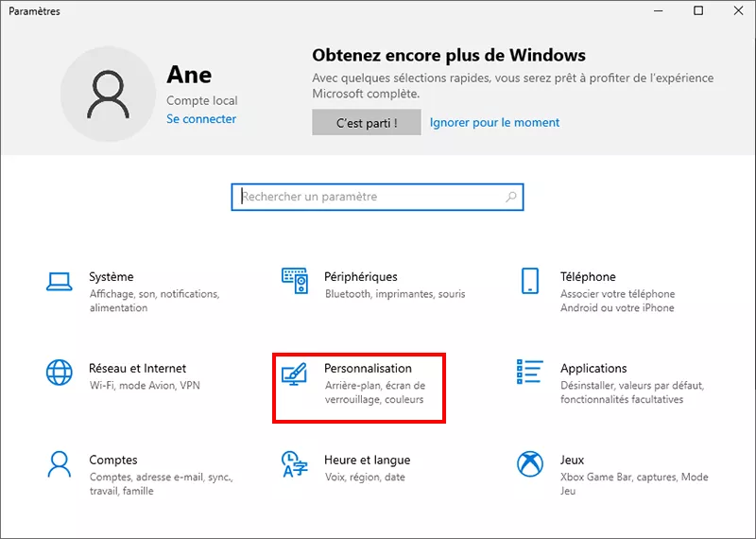Click the Jeux Xbox icon
The image size is (756, 539).
click(530, 464)
